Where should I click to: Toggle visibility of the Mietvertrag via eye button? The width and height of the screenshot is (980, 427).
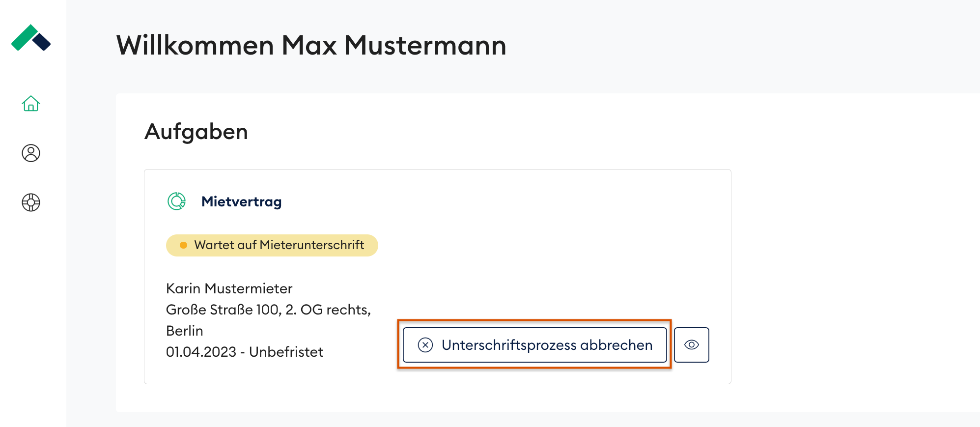click(x=692, y=344)
